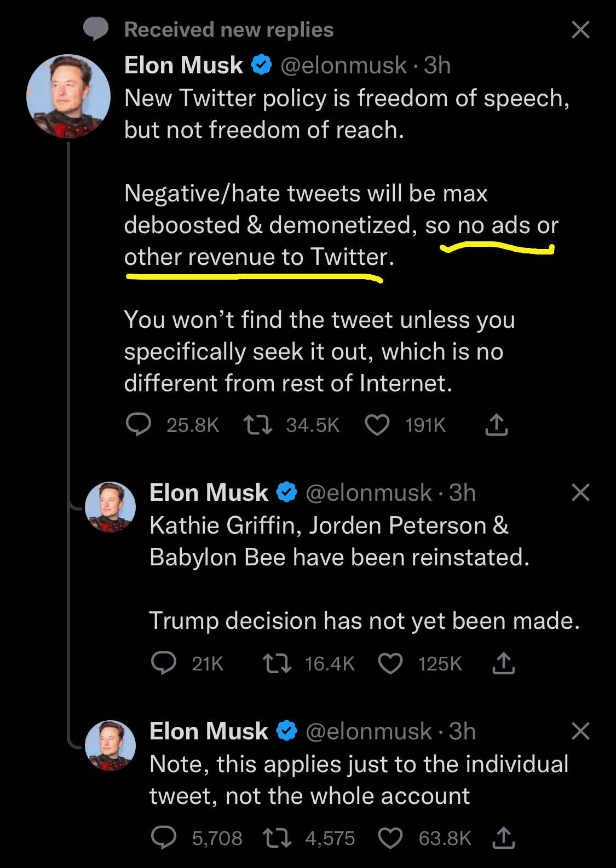Viewport: 616px width, 868px height.
Task: Dismiss the 'Babylon Bee' reply tweet
Action: [580, 493]
